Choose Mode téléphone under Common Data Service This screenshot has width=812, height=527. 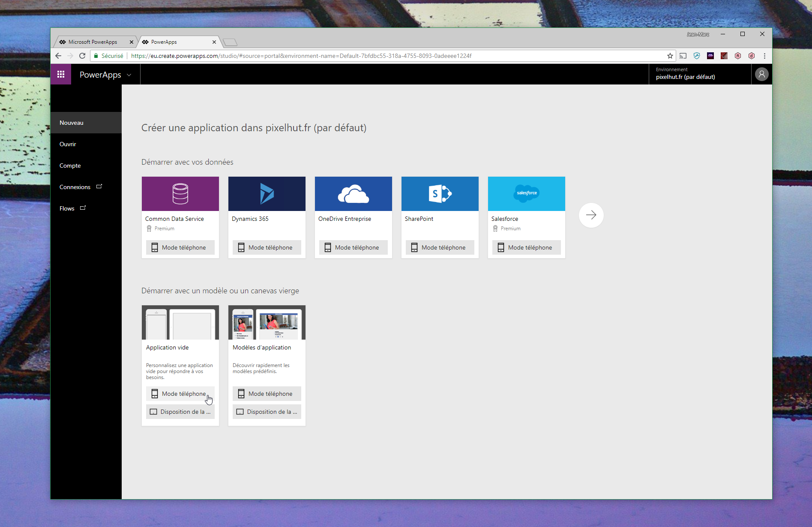[180, 247]
